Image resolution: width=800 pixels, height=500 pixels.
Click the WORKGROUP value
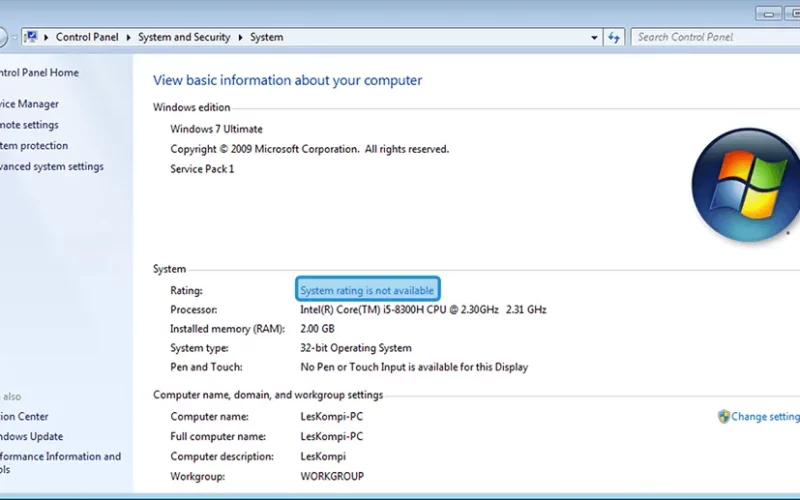[332, 477]
